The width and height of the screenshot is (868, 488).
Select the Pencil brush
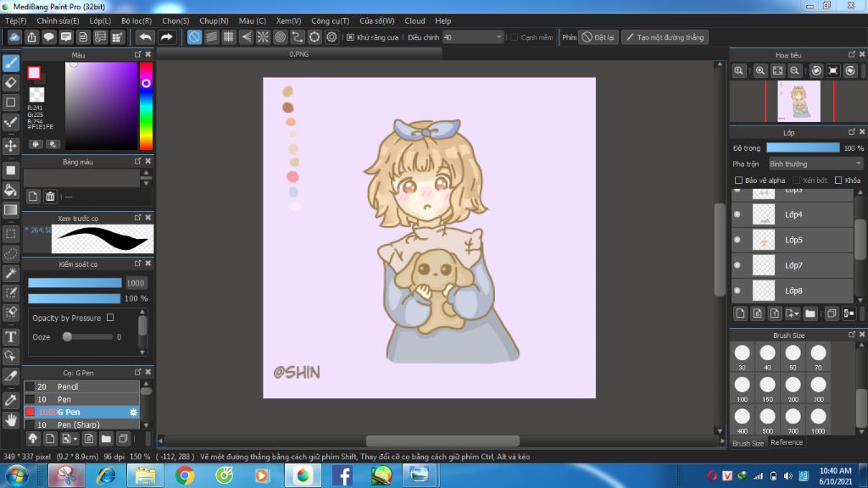pos(81,386)
